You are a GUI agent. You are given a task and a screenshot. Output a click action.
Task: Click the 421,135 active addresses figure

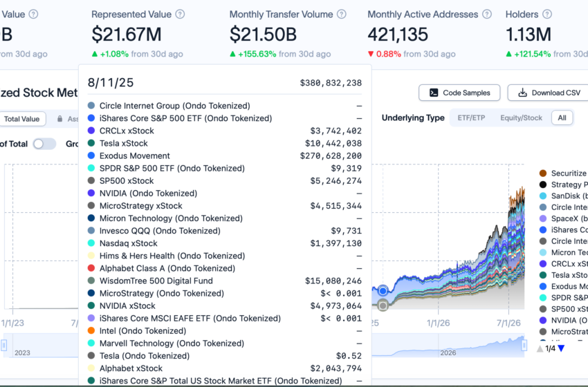coord(398,35)
